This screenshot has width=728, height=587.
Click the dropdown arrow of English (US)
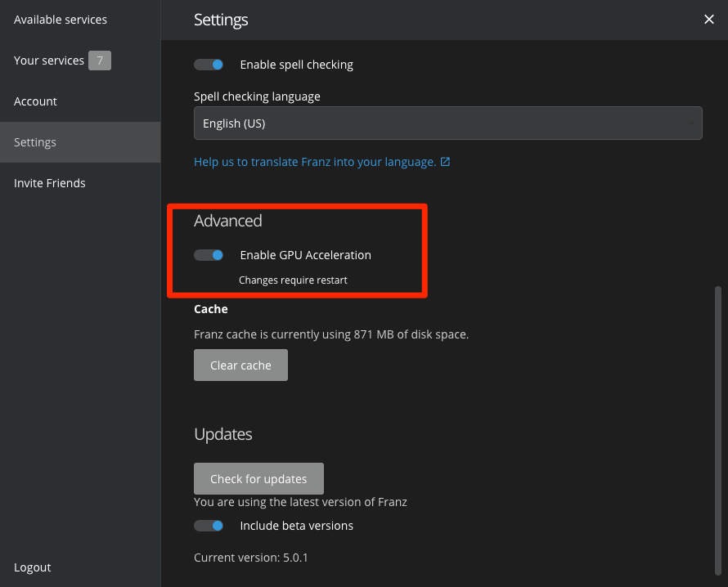pos(691,123)
